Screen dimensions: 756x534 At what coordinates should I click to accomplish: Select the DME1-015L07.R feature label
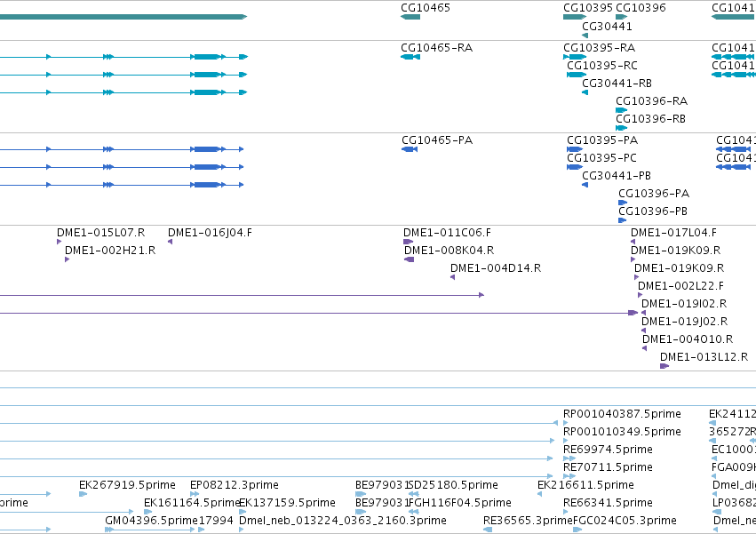pos(100,233)
